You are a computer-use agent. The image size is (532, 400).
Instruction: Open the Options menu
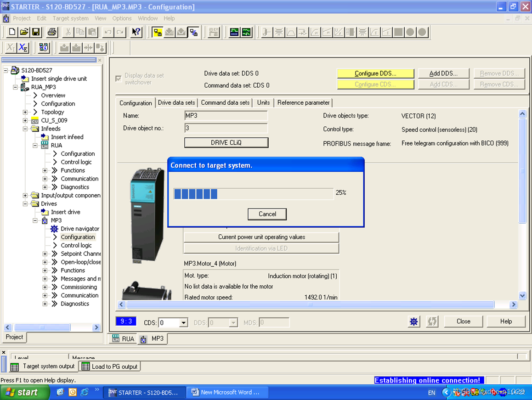pyautogui.click(x=122, y=18)
